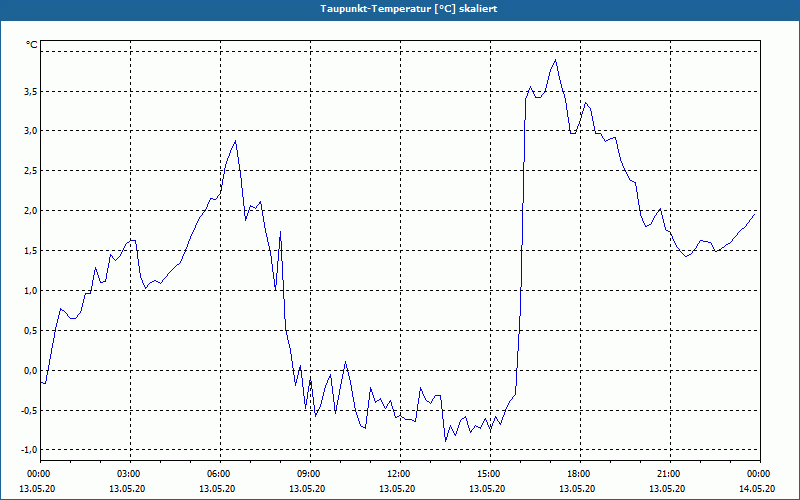
Task: Select the 06:00 time label
Action: pyautogui.click(x=217, y=474)
